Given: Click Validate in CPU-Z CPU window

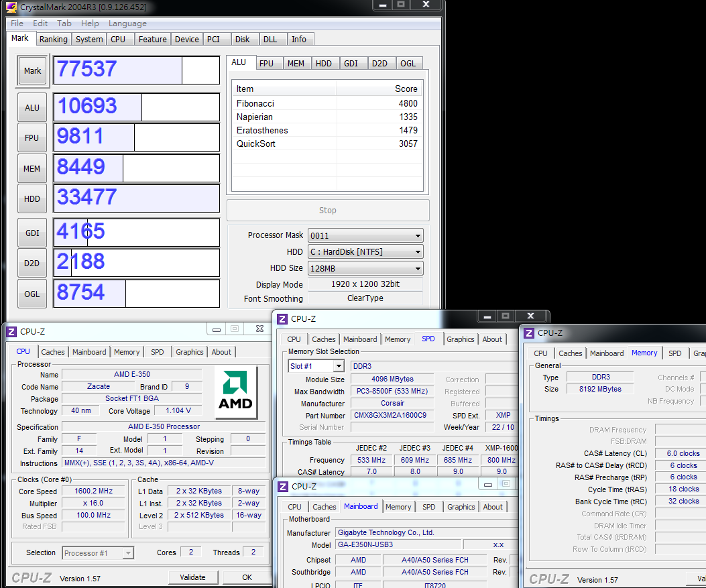Looking at the screenshot, I should point(192,577).
